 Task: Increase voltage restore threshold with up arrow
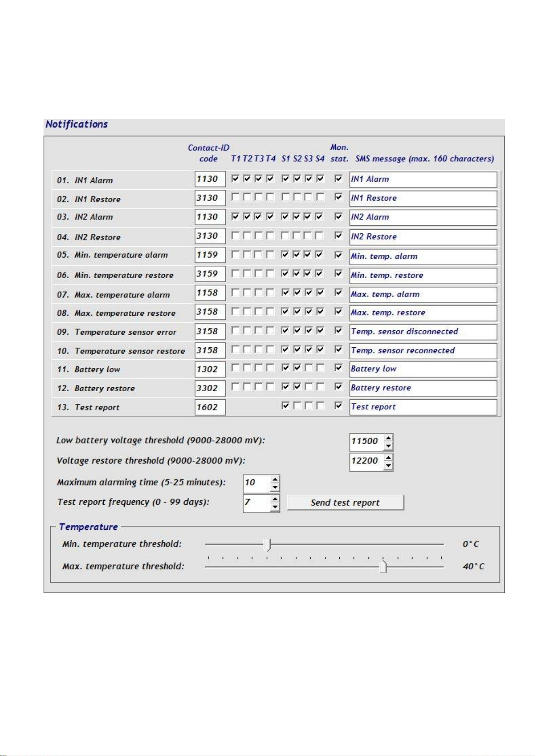[388, 457]
